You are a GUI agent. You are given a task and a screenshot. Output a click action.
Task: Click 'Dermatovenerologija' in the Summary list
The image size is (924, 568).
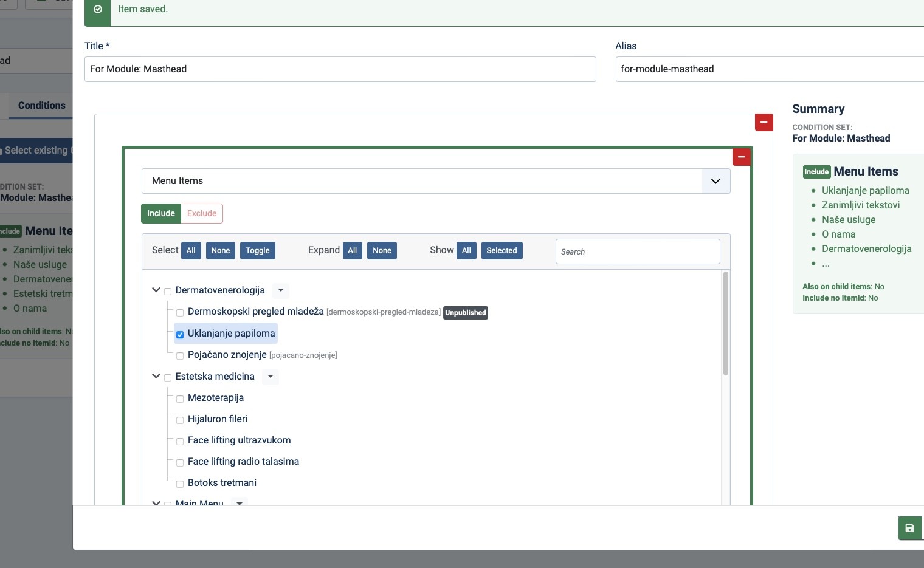coord(867,249)
